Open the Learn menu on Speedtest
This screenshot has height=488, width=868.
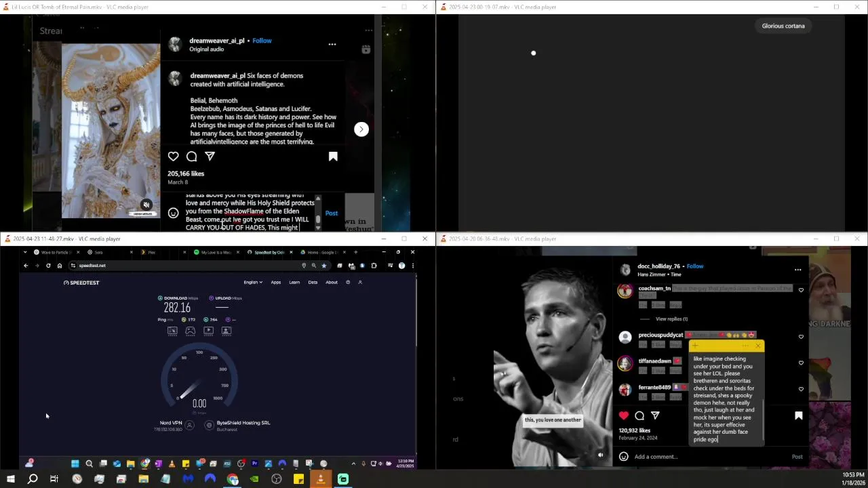294,282
